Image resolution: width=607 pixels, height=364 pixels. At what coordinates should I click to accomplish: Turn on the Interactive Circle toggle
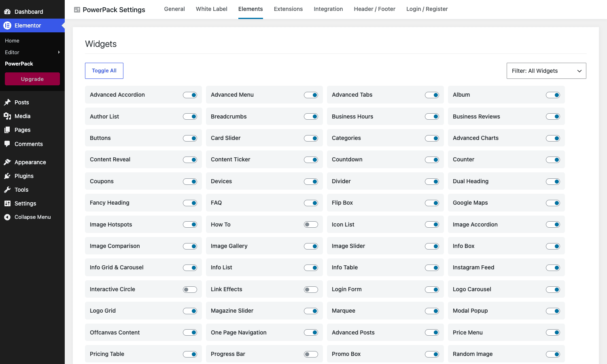(190, 289)
